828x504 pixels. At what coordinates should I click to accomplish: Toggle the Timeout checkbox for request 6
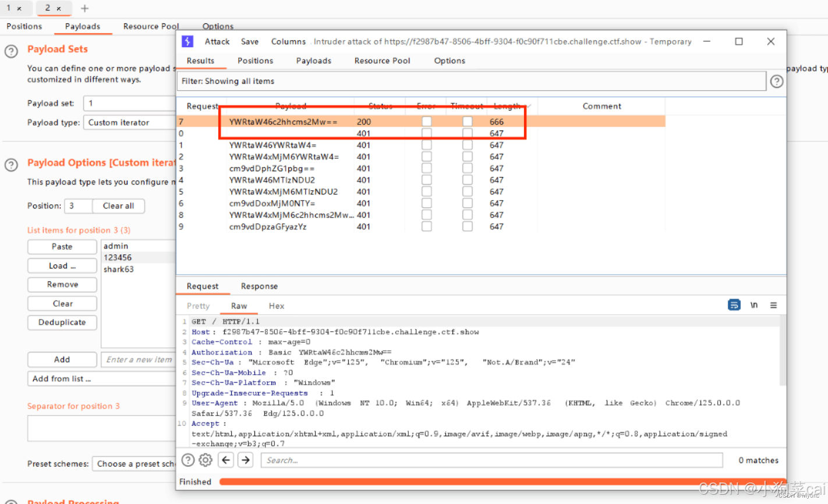(468, 203)
